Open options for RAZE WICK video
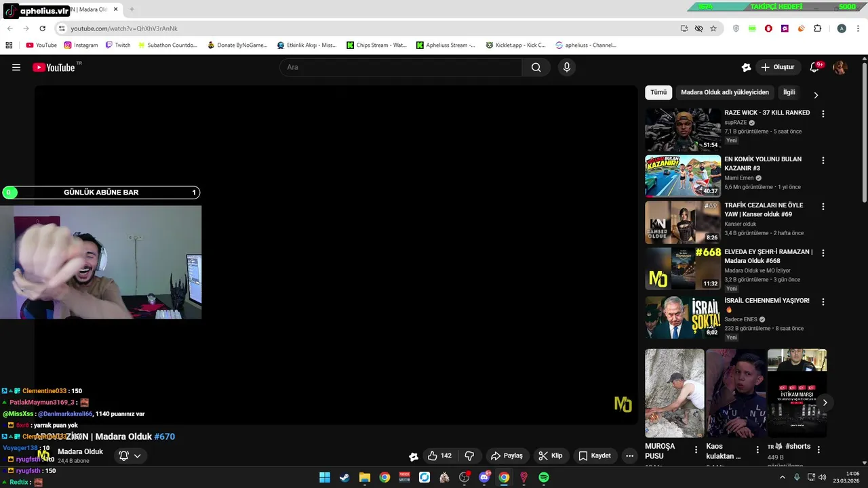Viewport: 868px width, 488px height. click(x=823, y=114)
